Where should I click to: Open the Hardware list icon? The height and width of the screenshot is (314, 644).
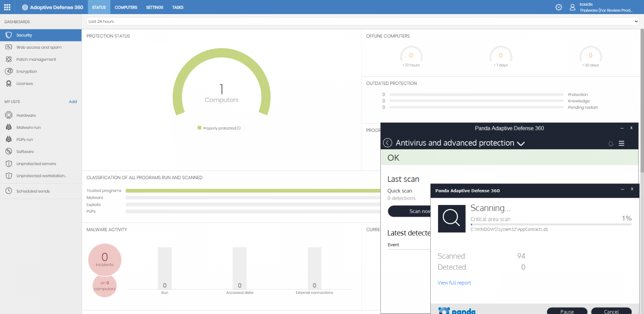[9, 115]
